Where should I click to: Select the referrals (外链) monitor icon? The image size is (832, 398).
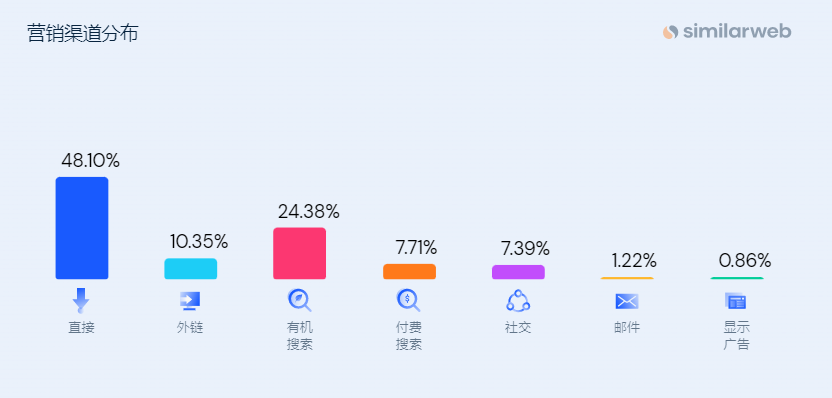click(190, 301)
